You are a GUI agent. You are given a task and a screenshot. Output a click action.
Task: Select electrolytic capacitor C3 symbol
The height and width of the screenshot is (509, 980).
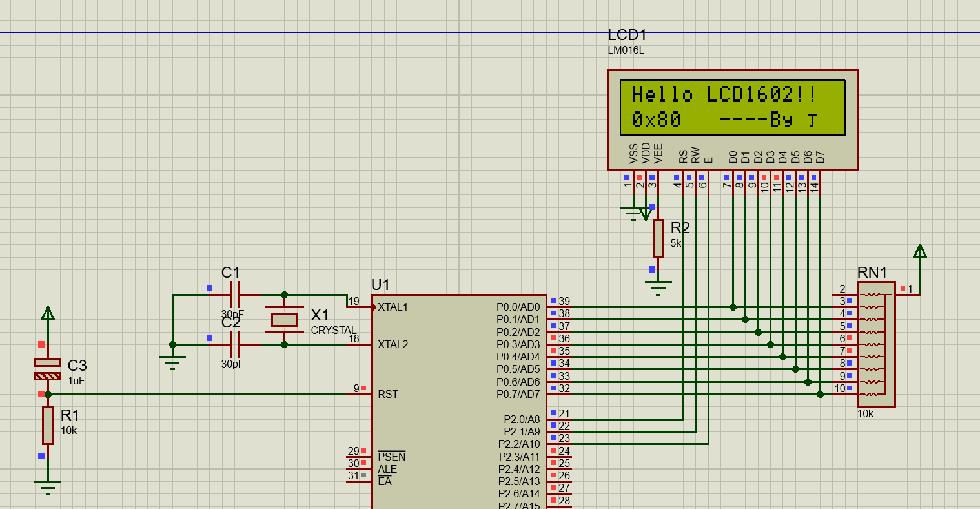pos(48,369)
